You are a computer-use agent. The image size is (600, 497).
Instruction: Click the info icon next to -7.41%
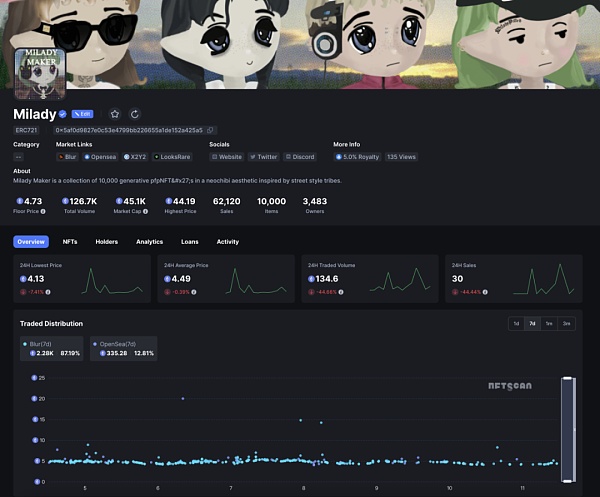pyautogui.click(x=48, y=292)
